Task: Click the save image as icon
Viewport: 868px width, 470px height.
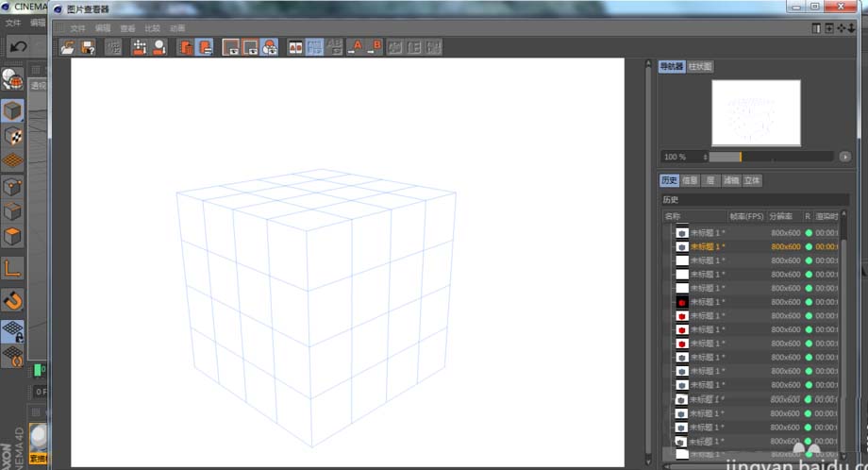Action: (88, 46)
